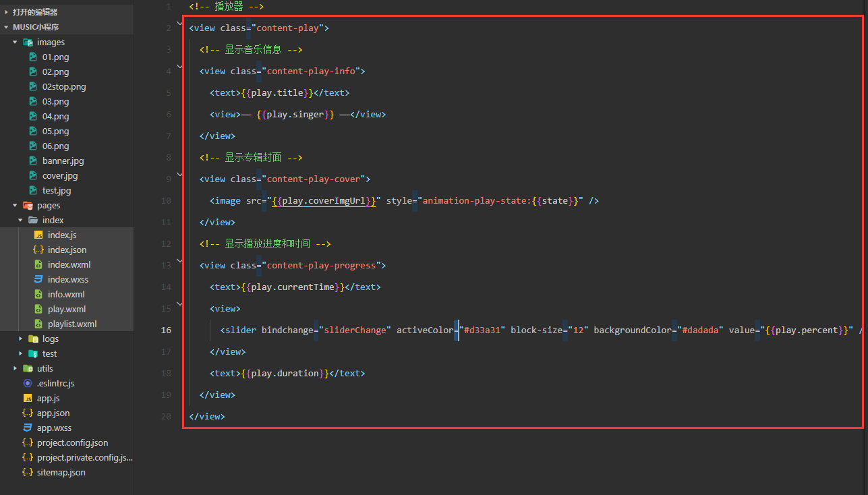This screenshot has width=868, height=495.
Task: Click the index.json braces icon
Action: tap(38, 250)
